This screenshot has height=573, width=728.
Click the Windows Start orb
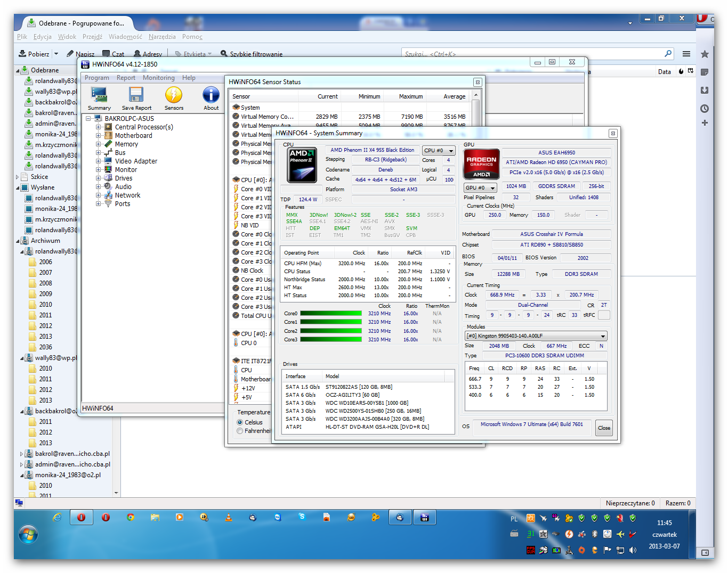pos(28,534)
